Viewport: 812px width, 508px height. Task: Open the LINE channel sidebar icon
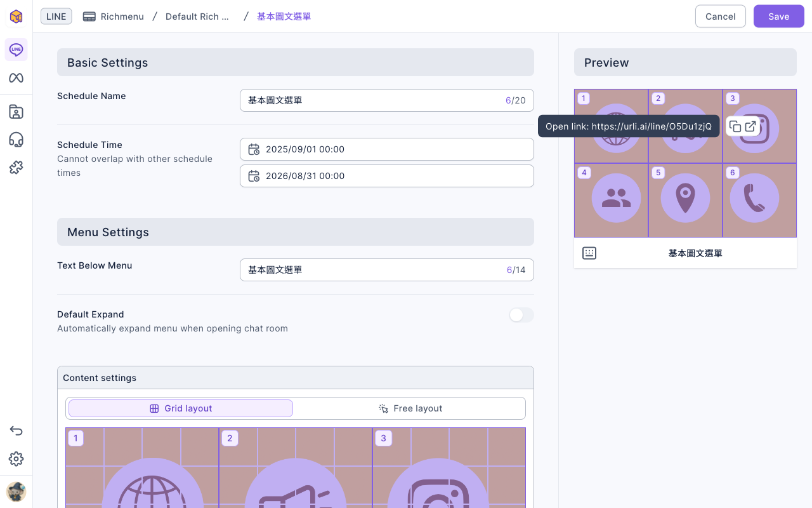pos(16,50)
